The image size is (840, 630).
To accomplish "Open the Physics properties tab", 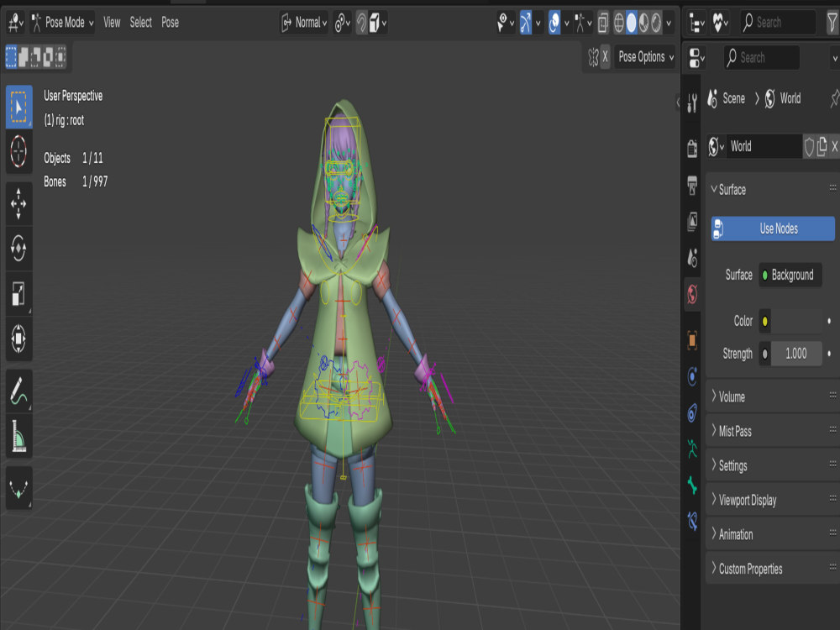I will pos(692,376).
